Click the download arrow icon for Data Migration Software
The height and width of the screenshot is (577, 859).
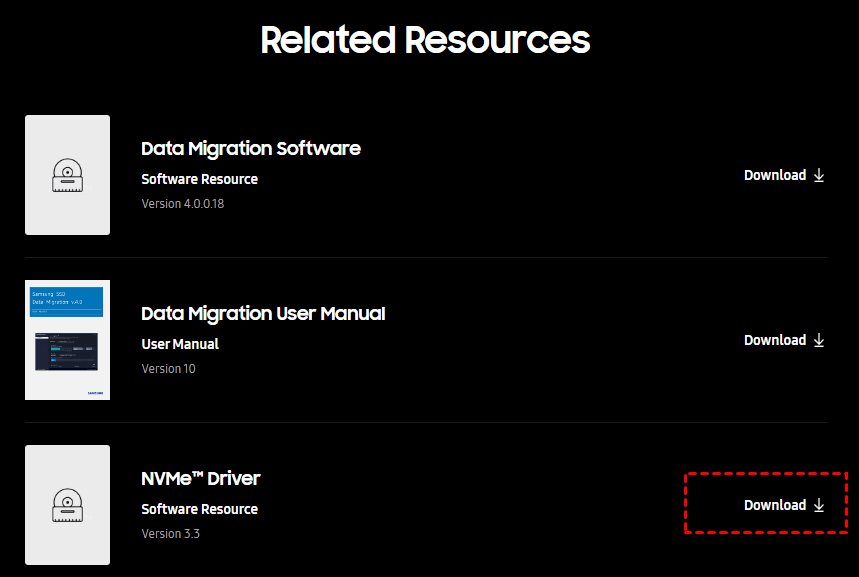[819, 175]
